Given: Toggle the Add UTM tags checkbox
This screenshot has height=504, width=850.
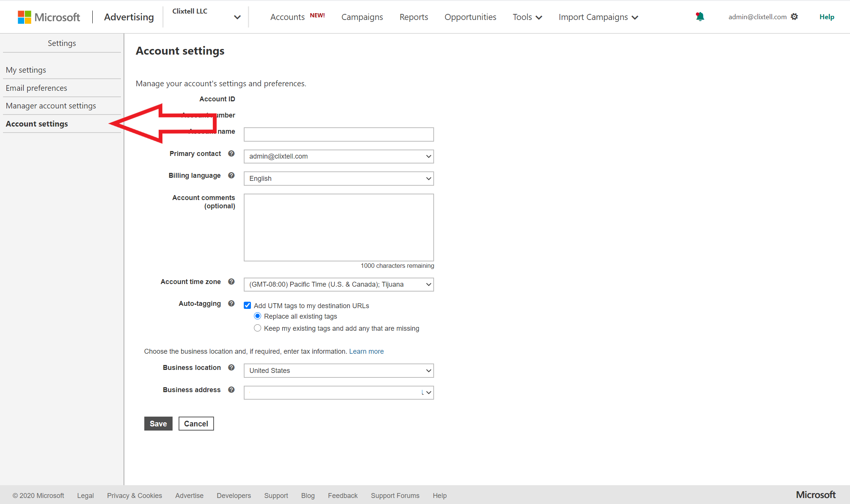Looking at the screenshot, I should point(247,305).
